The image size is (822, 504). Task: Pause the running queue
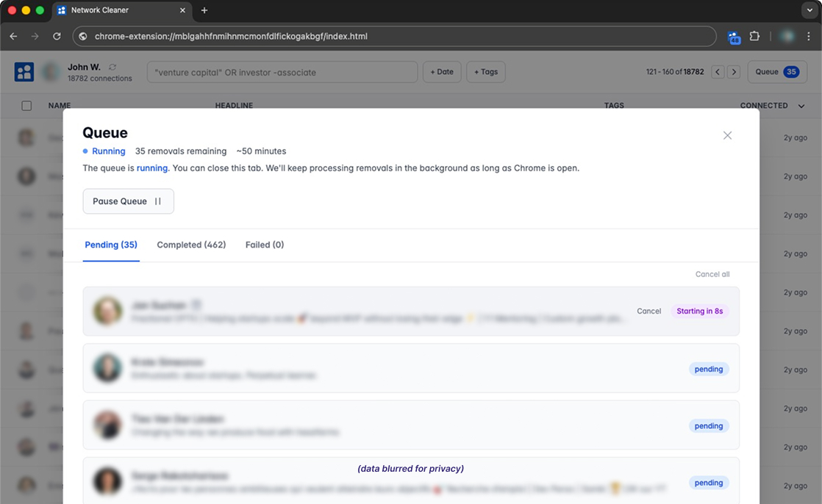pos(128,201)
